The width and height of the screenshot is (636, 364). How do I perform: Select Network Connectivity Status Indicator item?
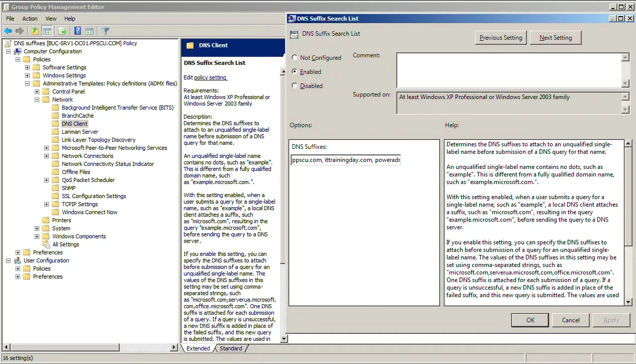point(108,164)
